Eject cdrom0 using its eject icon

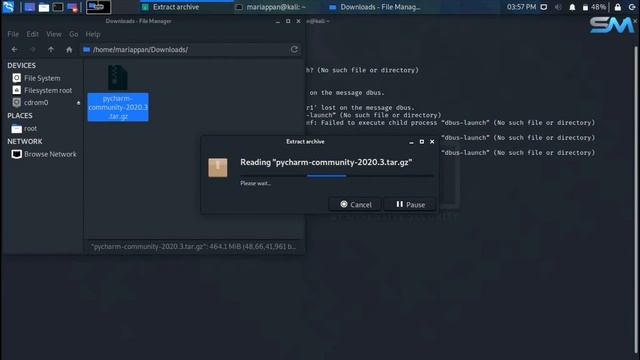[x=78, y=103]
